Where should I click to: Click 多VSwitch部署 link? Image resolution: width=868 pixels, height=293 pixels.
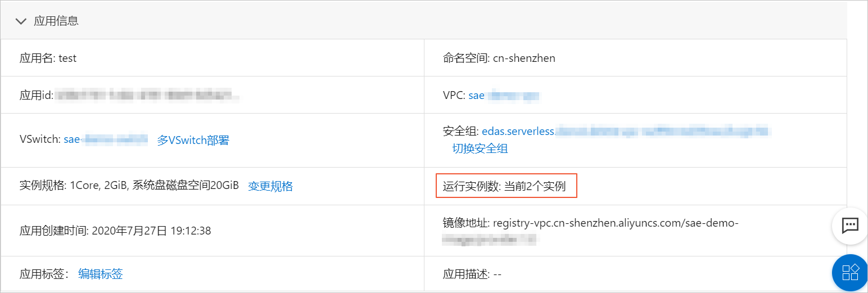click(193, 140)
